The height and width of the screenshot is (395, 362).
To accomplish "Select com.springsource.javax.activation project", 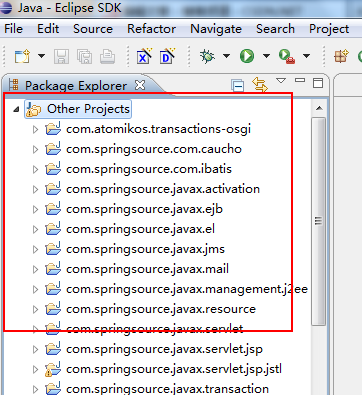I will 163,189.
